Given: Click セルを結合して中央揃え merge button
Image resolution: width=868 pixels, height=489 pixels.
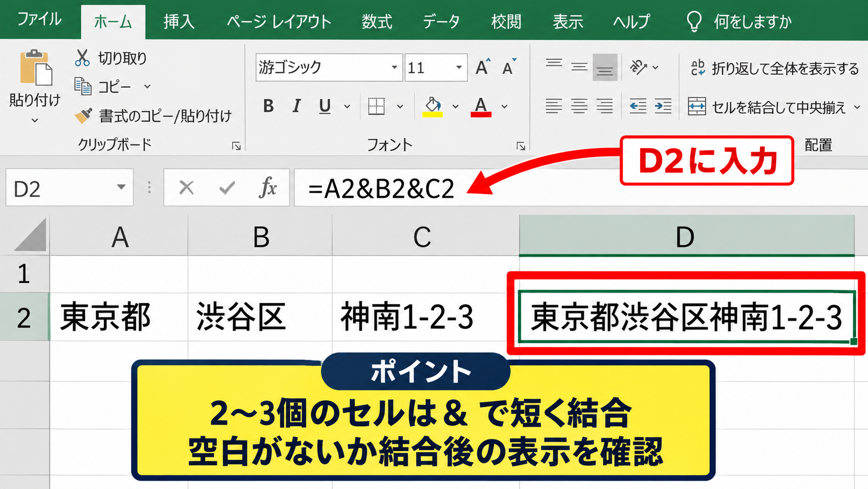Looking at the screenshot, I should coord(767,107).
